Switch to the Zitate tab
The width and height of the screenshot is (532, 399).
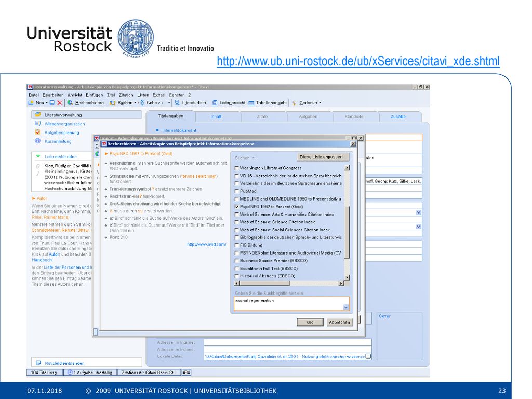pos(262,117)
